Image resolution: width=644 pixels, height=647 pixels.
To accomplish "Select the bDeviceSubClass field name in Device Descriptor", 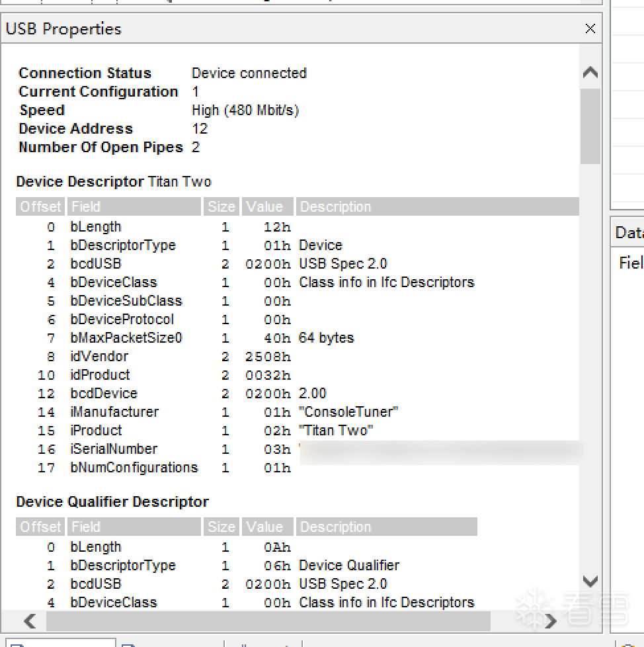I will point(126,301).
